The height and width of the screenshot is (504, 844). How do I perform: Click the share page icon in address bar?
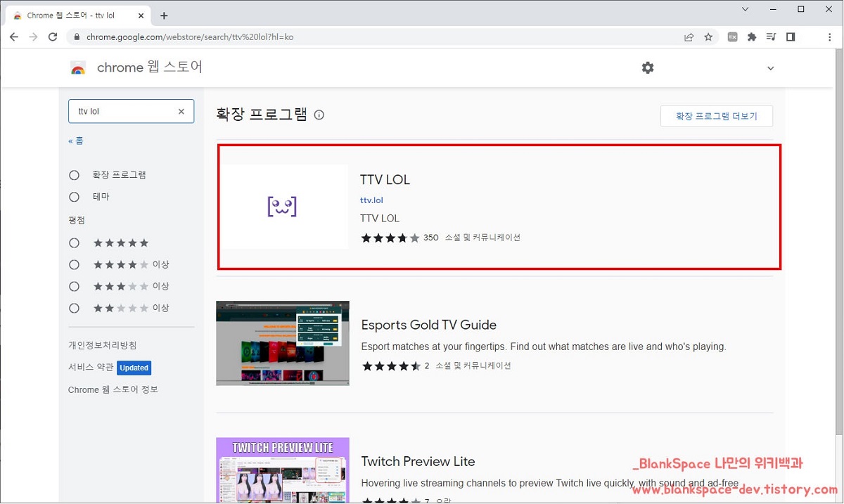pos(689,37)
